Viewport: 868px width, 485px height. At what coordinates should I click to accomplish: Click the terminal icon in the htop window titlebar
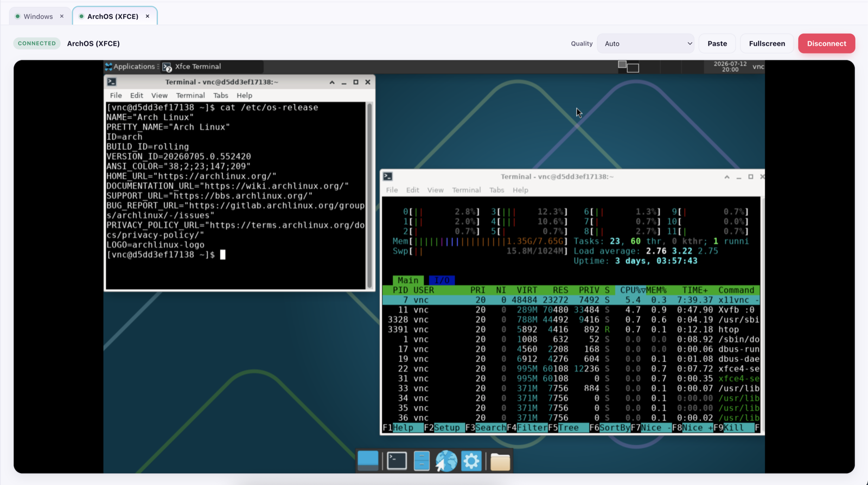(388, 176)
